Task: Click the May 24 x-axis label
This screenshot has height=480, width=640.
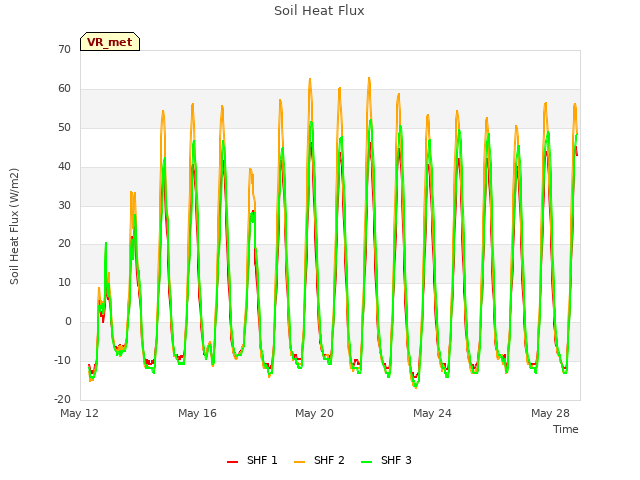Action: (x=432, y=413)
